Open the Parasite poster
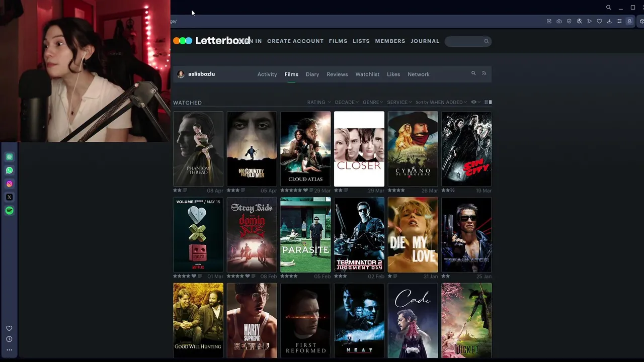The image size is (644, 362). coord(305,235)
